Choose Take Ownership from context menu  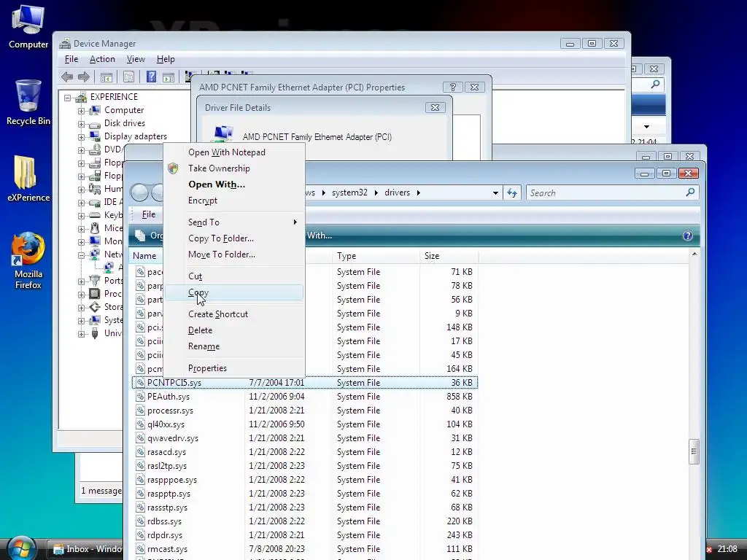233,168
